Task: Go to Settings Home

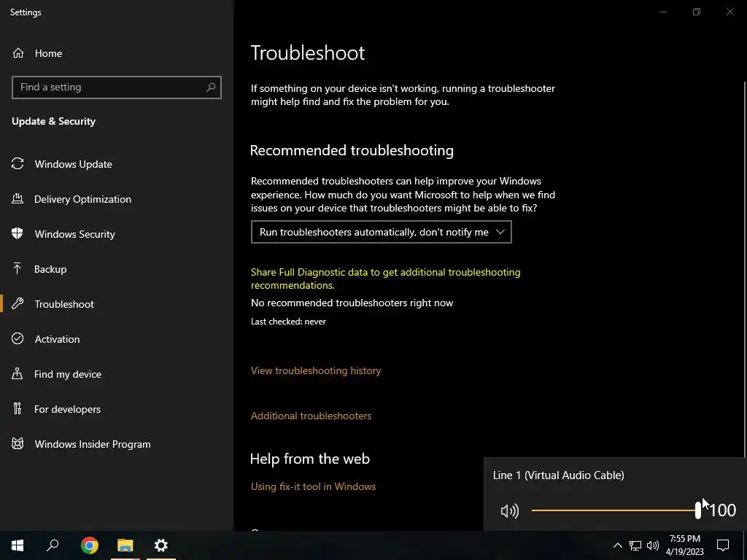Action: 48,53
